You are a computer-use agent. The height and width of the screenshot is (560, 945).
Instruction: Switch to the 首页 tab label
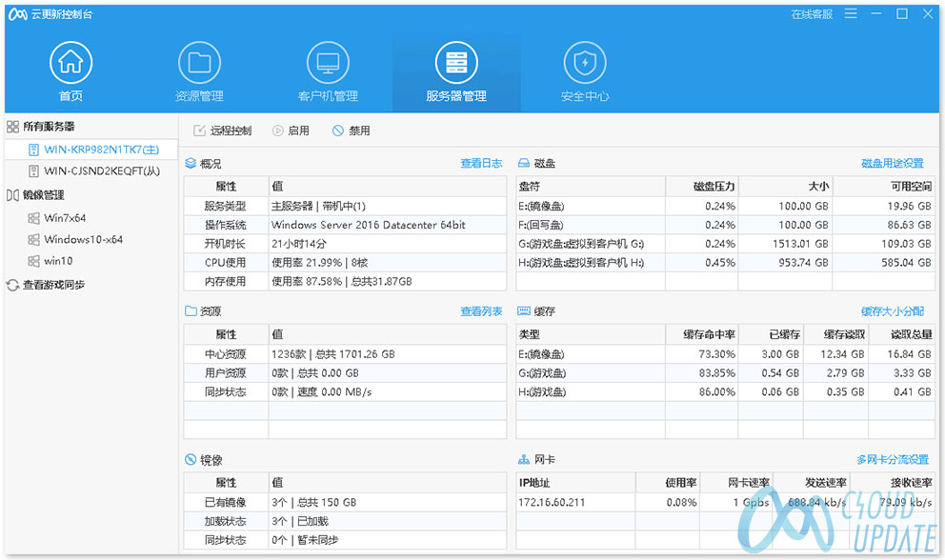point(70,96)
